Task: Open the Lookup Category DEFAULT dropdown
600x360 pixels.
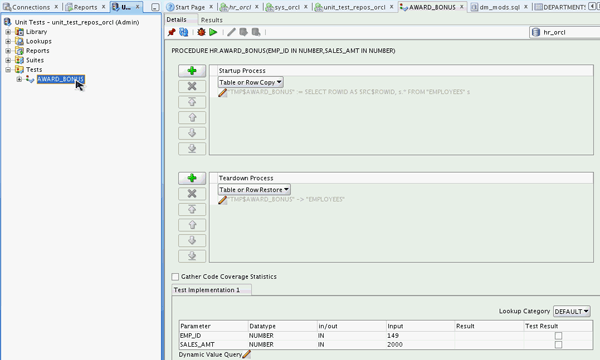Action: 572,311
